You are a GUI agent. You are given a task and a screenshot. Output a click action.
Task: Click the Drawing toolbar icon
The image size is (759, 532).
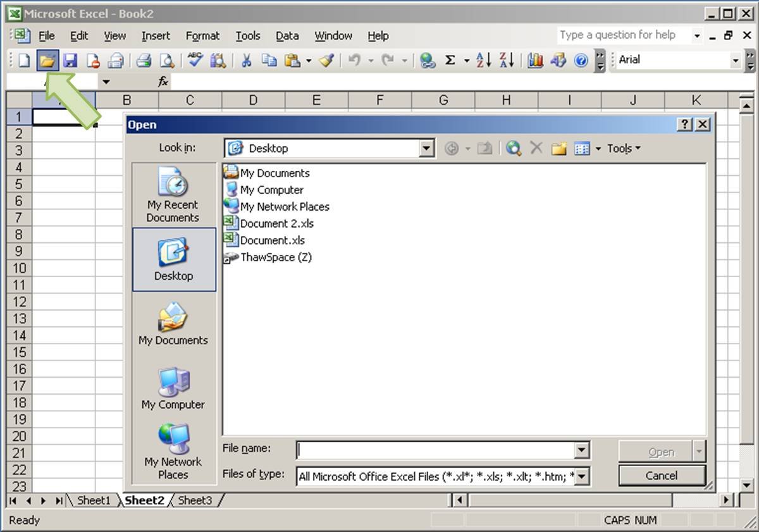[x=558, y=60]
